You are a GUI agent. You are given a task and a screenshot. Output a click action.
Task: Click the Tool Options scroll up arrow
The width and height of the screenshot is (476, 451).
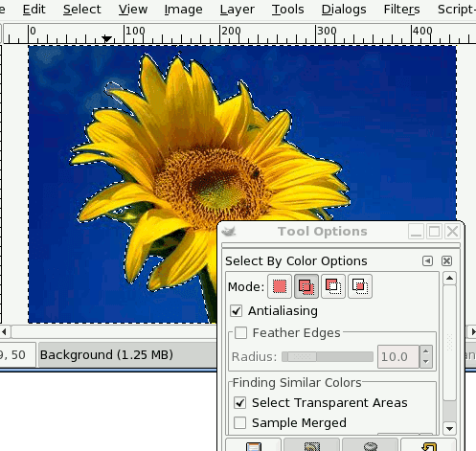(449, 279)
